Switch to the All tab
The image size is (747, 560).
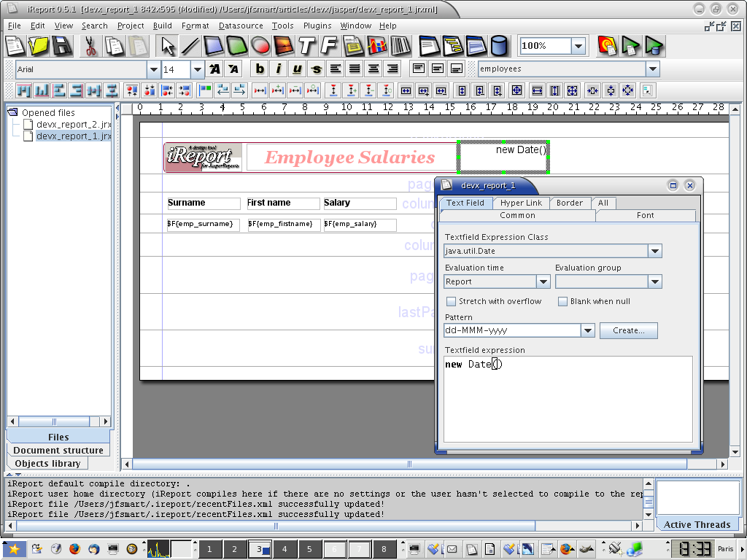pyautogui.click(x=603, y=203)
